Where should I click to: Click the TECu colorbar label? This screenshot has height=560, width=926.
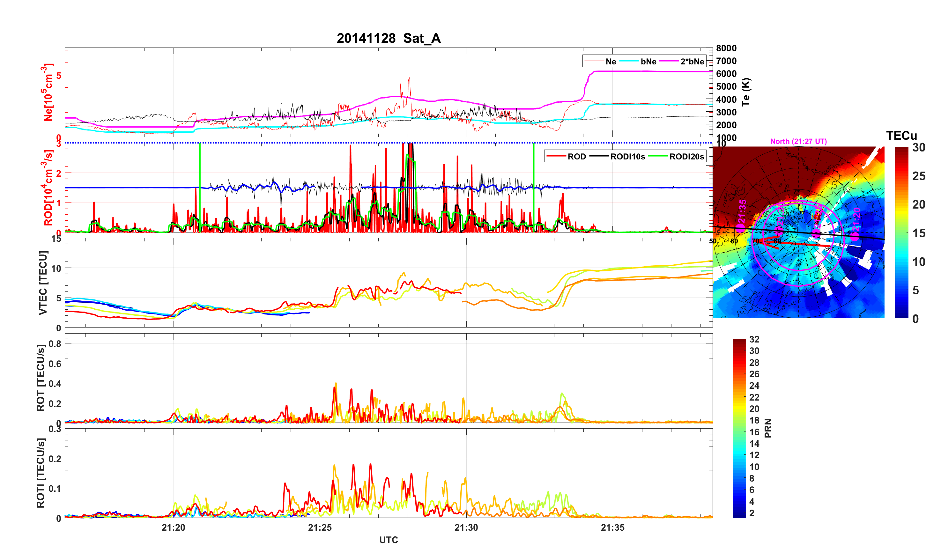pos(901,136)
